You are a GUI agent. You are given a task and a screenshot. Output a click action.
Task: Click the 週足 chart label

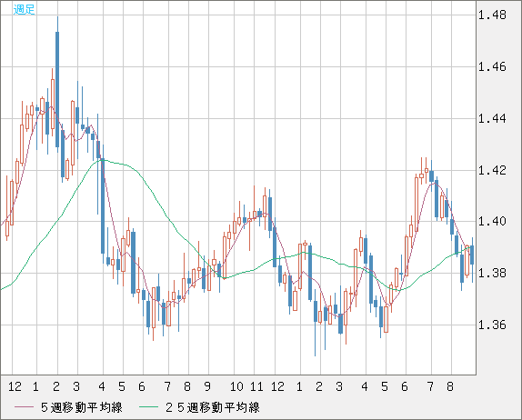pos(24,9)
